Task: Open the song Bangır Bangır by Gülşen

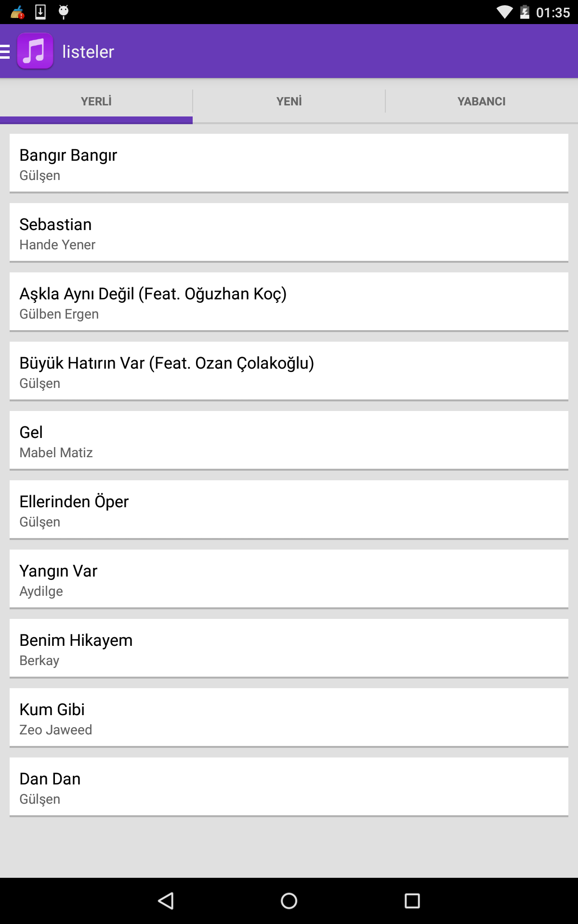Action: tap(289, 163)
